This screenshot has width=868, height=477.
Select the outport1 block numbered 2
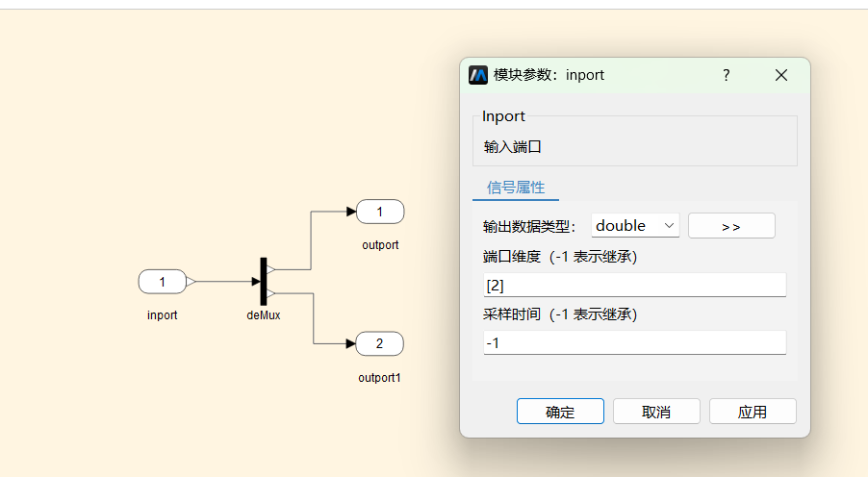[x=380, y=343]
